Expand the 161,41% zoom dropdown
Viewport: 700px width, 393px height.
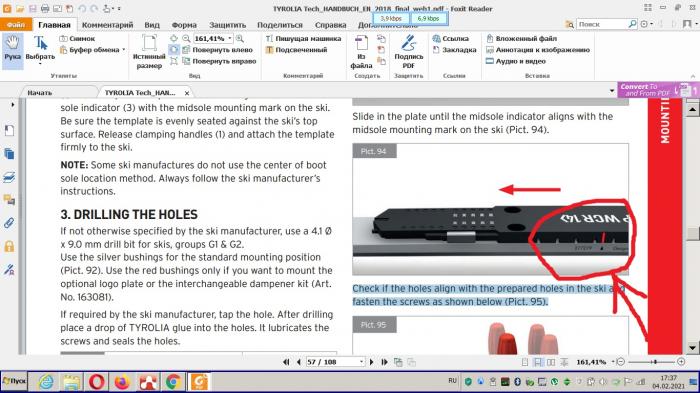point(230,38)
